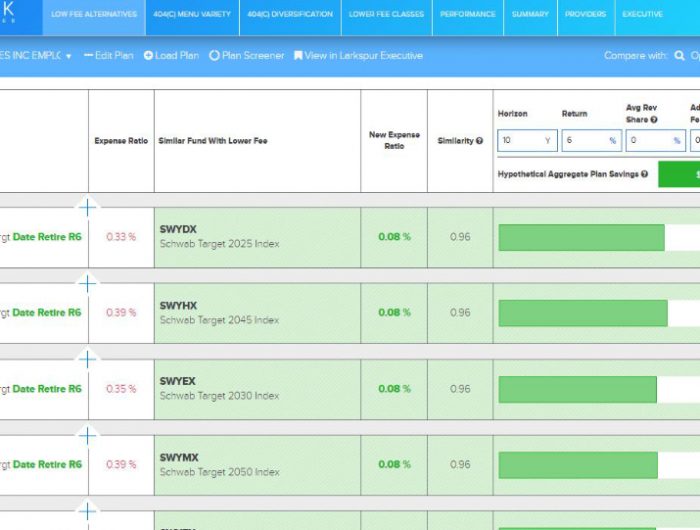The image size is (700, 530).
Task: Expand the plan name dropdown arrow
Action: coord(69,56)
